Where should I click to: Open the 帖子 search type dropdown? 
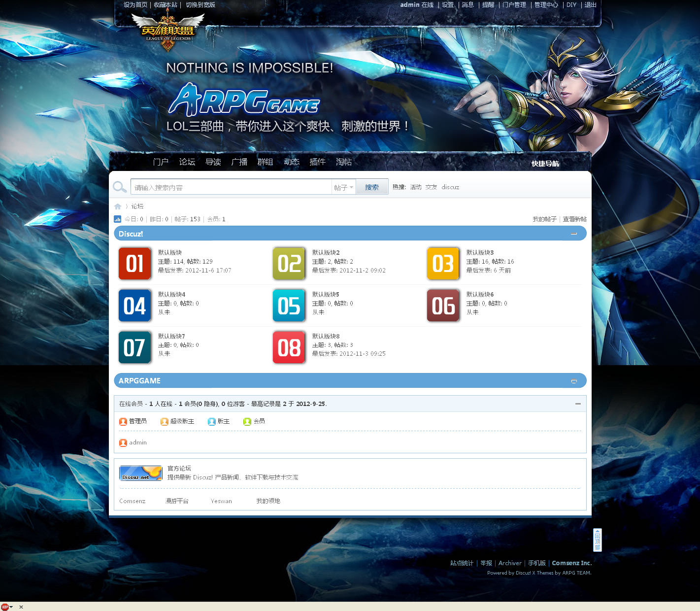click(x=344, y=187)
